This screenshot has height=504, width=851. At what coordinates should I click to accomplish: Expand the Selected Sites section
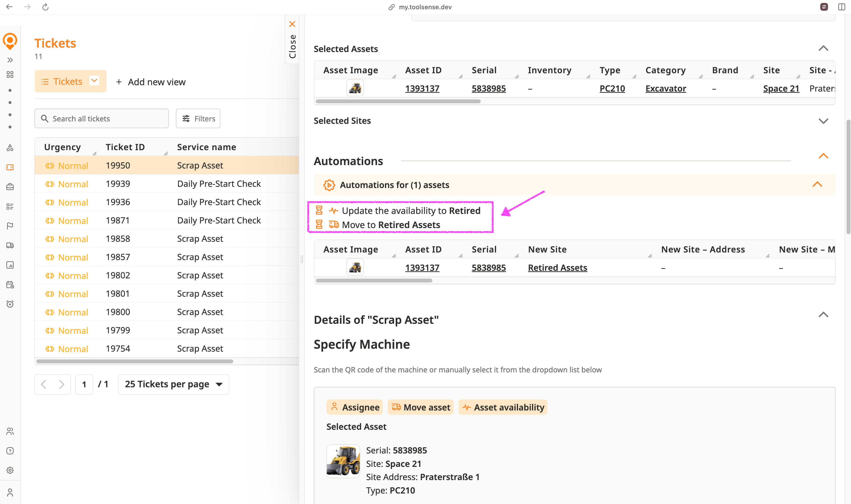tap(823, 121)
